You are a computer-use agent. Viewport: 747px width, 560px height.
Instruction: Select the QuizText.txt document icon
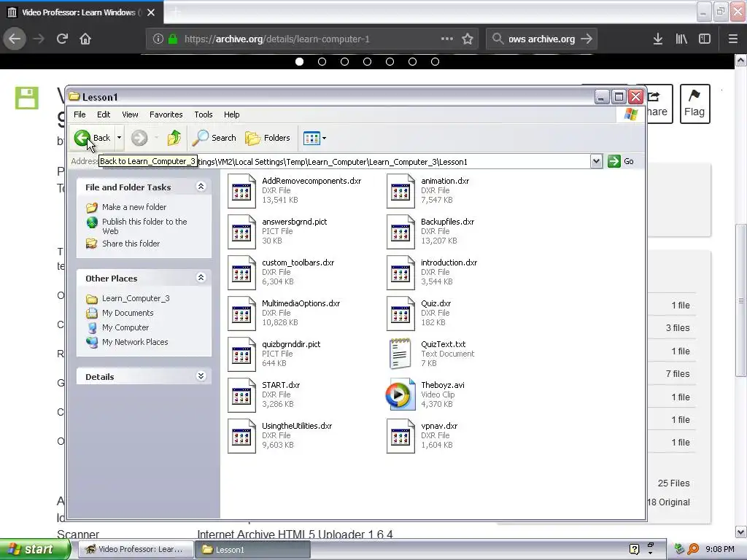pyautogui.click(x=400, y=354)
